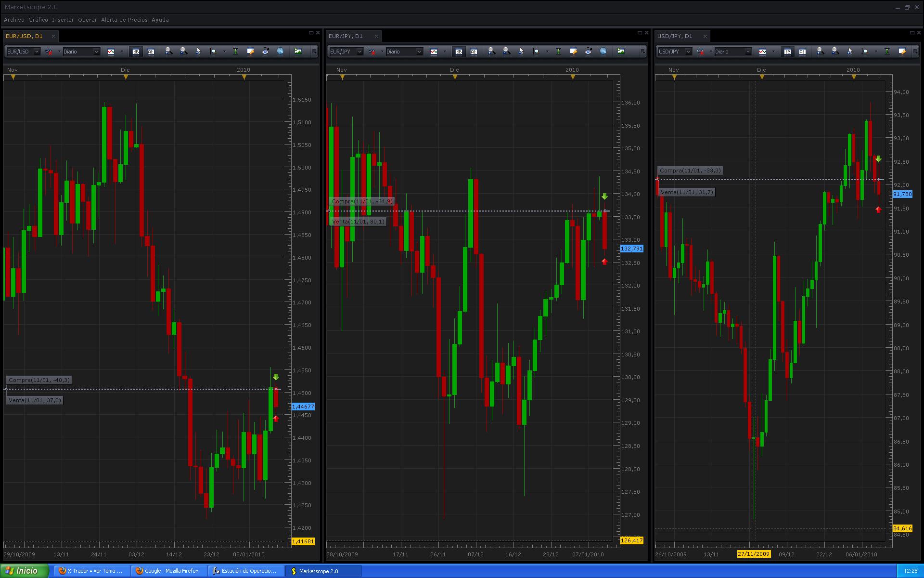The image size is (924, 578).
Task: Open the Estación de Operaciones taskbar item
Action: coord(245,571)
